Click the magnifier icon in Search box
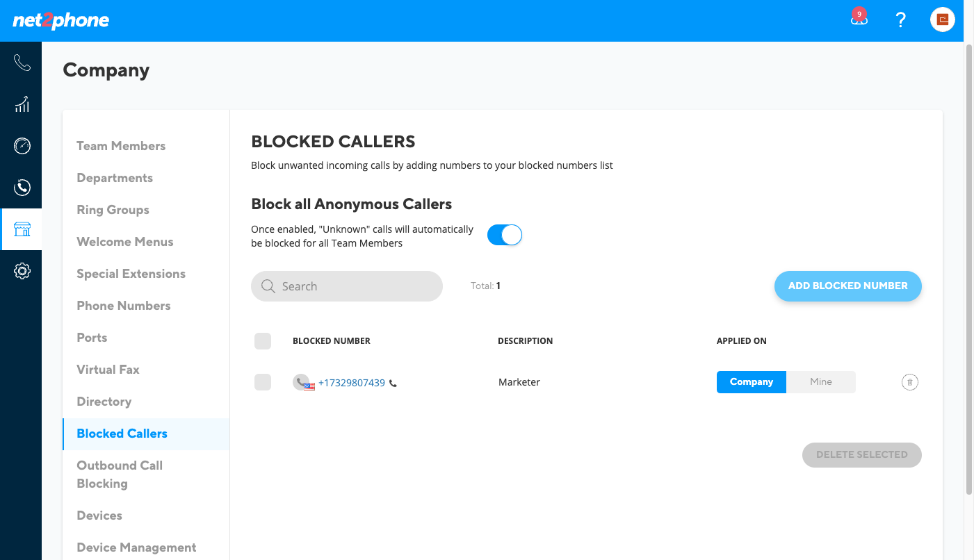This screenshot has width=974, height=560. (268, 286)
